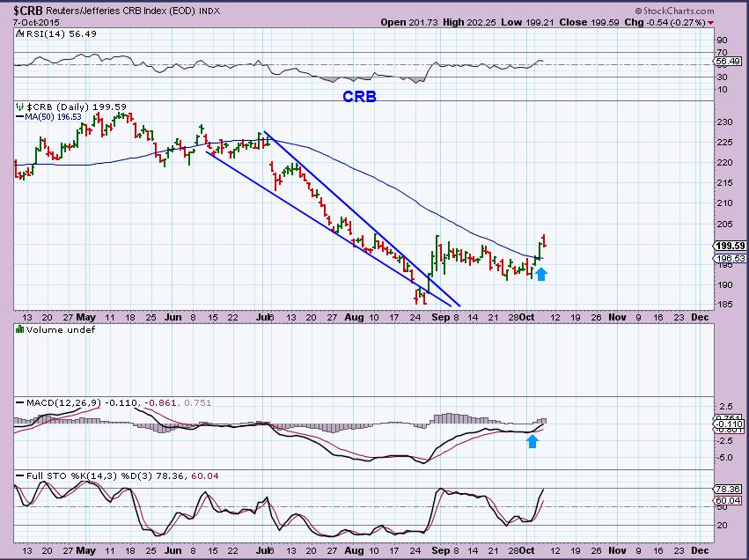Click 'Reuters/Jefferies CRB Index (EOD)' title text

pos(121,10)
